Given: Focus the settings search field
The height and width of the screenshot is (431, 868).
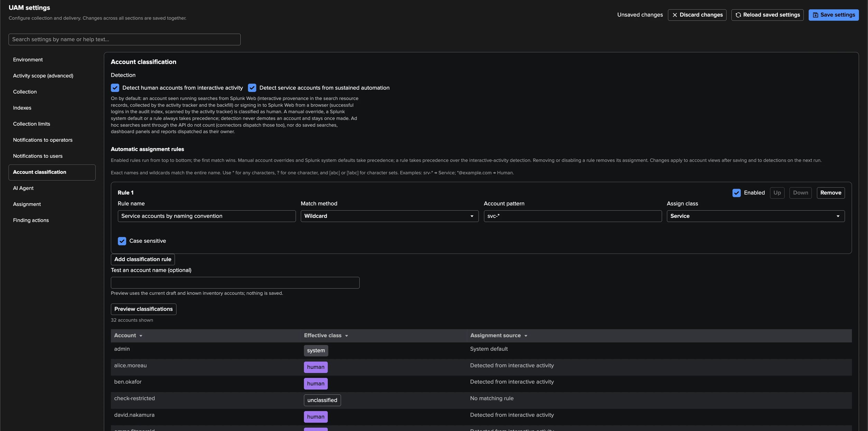Looking at the screenshot, I should [125, 39].
